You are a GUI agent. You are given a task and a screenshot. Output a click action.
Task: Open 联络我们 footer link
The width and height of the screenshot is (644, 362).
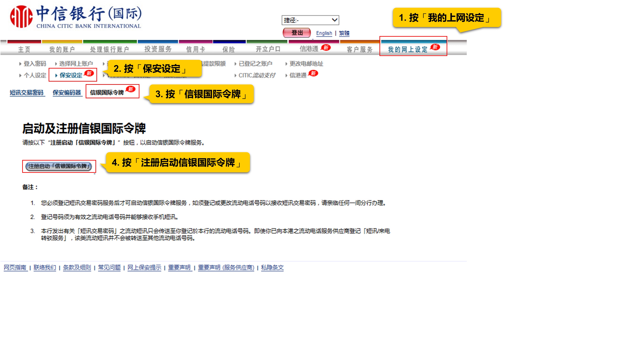(x=45, y=268)
